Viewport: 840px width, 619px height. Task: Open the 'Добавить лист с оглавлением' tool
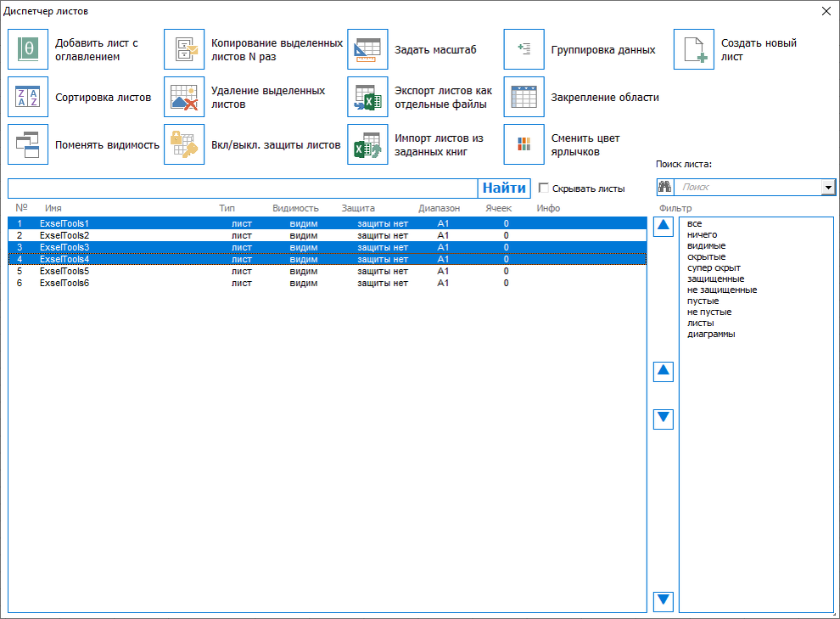[x=28, y=48]
